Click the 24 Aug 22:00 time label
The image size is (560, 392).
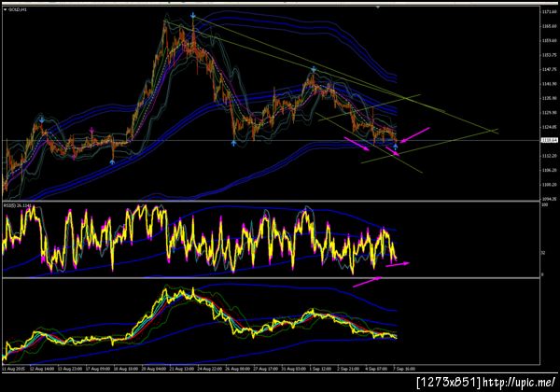tap(210, 369)
